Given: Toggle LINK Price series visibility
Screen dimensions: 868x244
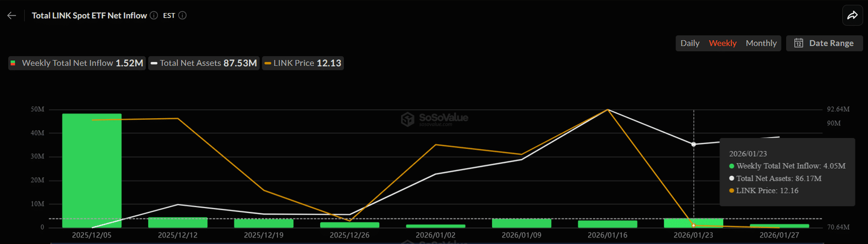Looking at the screenshot, I should click(303, 63).
